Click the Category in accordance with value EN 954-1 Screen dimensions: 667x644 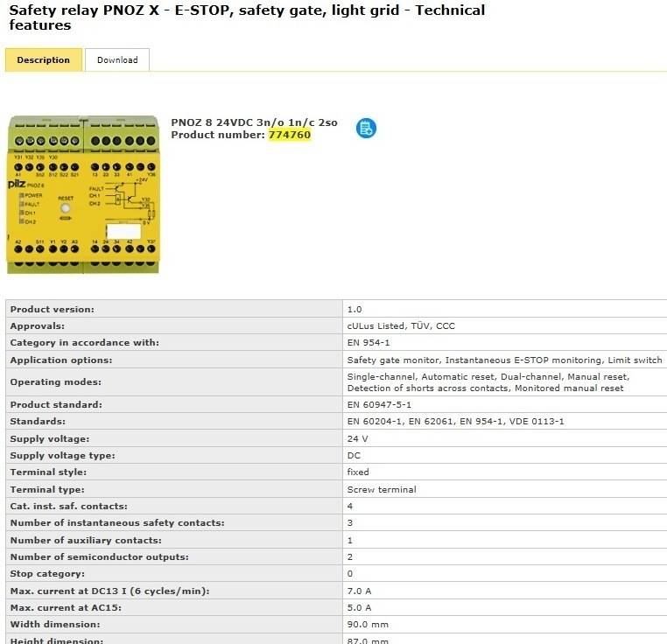click(x=368, y=342)
